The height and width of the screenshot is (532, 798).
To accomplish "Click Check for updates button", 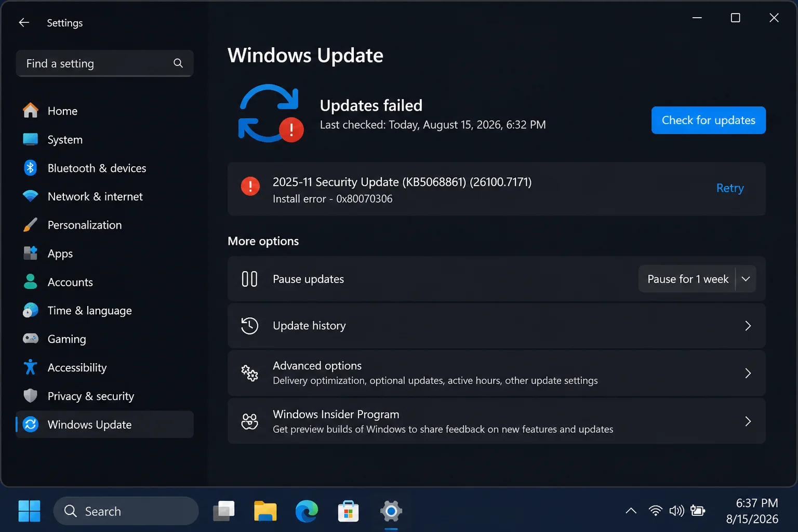I will 709,120.
